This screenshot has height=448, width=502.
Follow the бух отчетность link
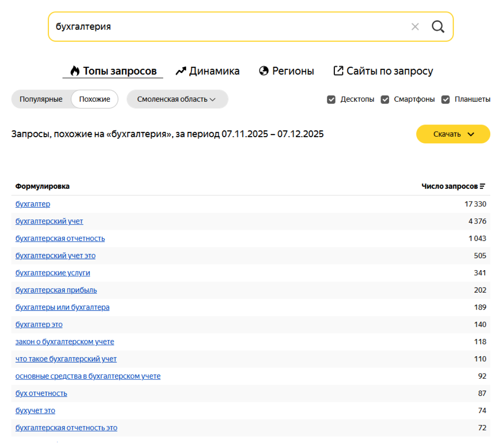(x=41, y=394)
